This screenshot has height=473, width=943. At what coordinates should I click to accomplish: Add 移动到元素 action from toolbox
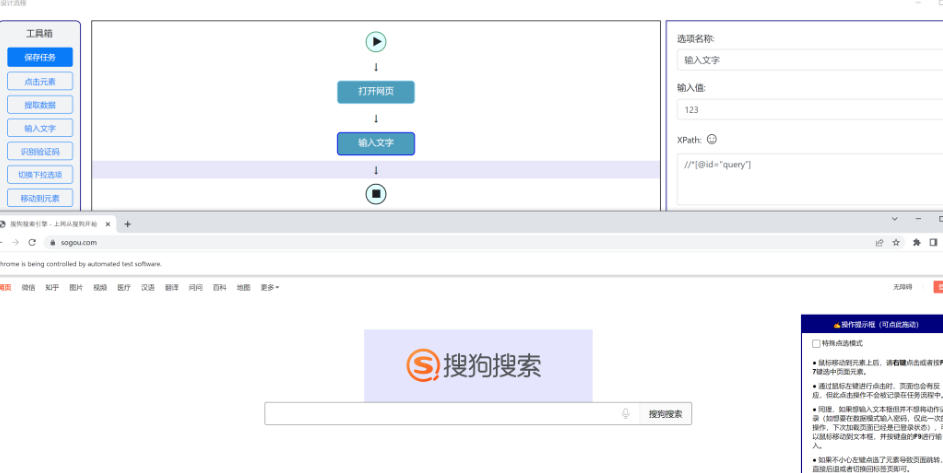[x=40, y=198]
